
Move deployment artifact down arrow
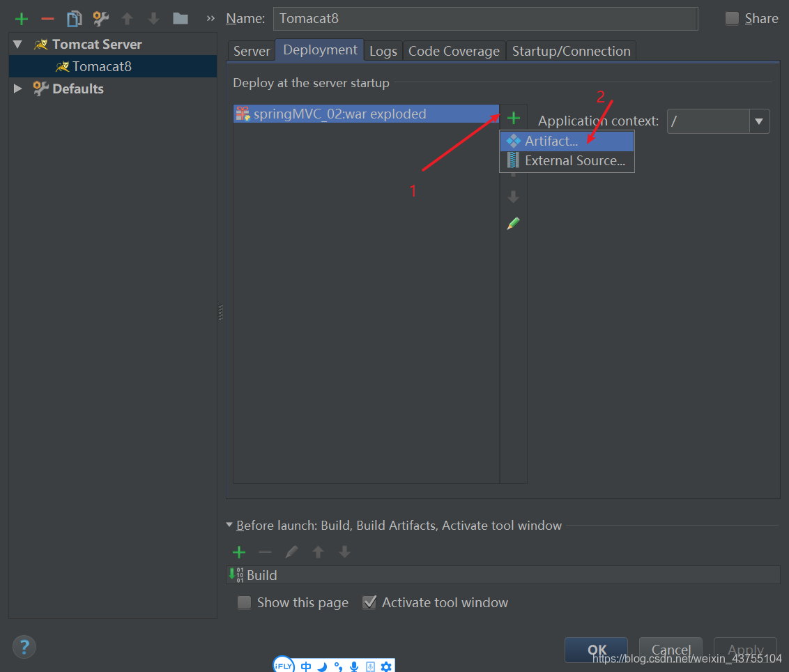click(x=513, y=197)
